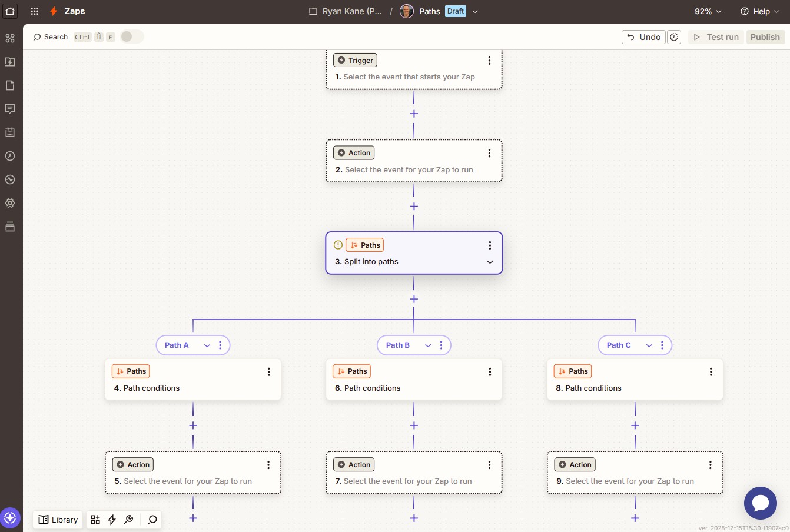Open the Draft version dropdown
The height and width of the screenshot is (532, 790).
(475, 11)
